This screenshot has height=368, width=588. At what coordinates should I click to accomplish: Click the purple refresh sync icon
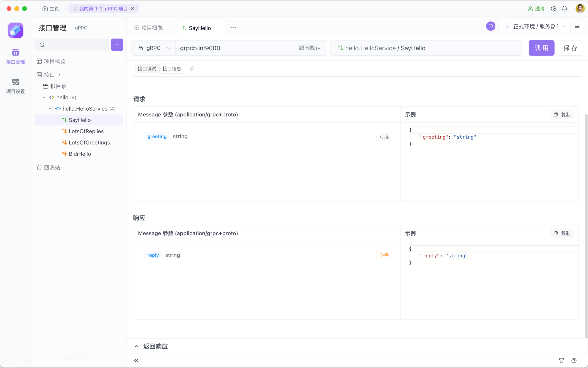pyautogui.click(x=490, y=26)
